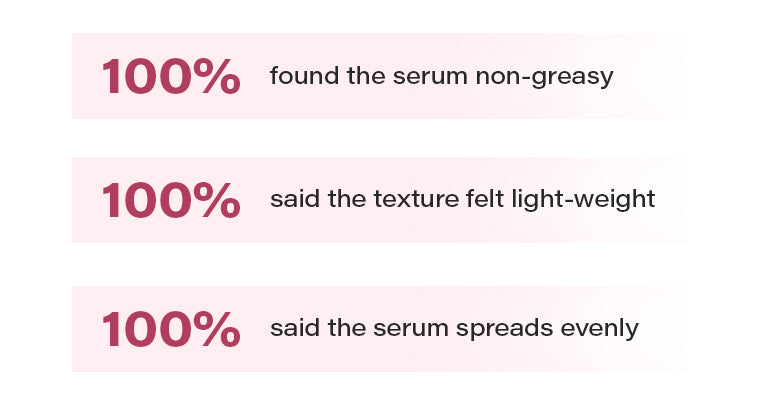Click the word 'felt' in the middle row

click(503, 200)
